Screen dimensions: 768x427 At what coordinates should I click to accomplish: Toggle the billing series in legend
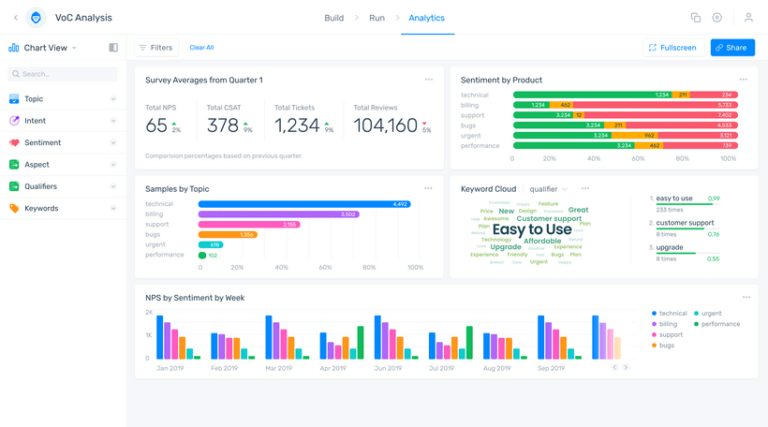664,324
